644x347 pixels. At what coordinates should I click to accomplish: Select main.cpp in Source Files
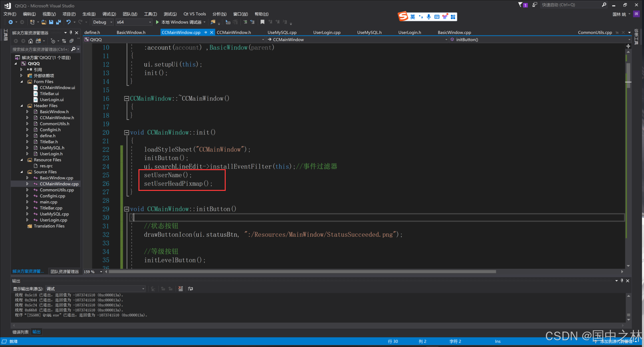pyautogui.click(x=48, y=202)
